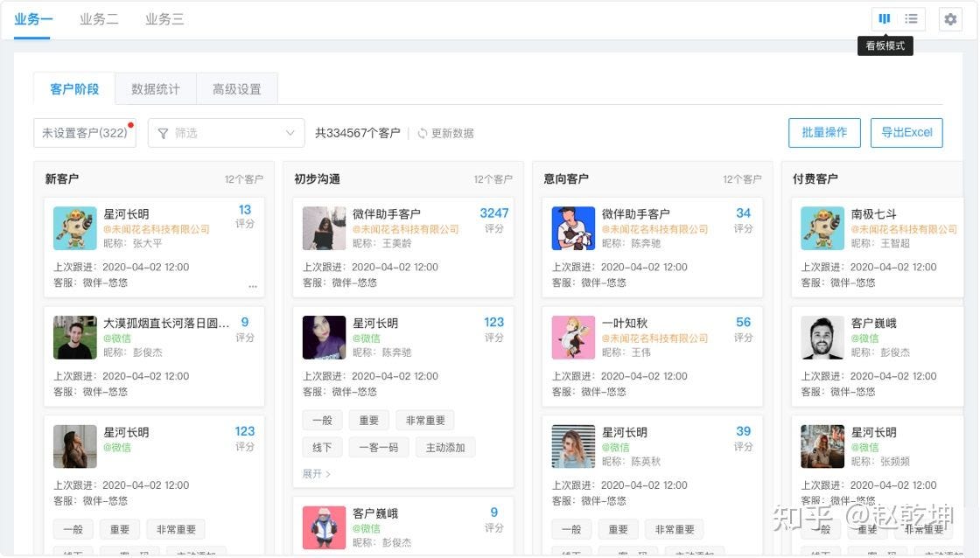980x558 pixels.
Task: Click the avatar of 彭俊杰 in 新客户
Action: point(75,338)
